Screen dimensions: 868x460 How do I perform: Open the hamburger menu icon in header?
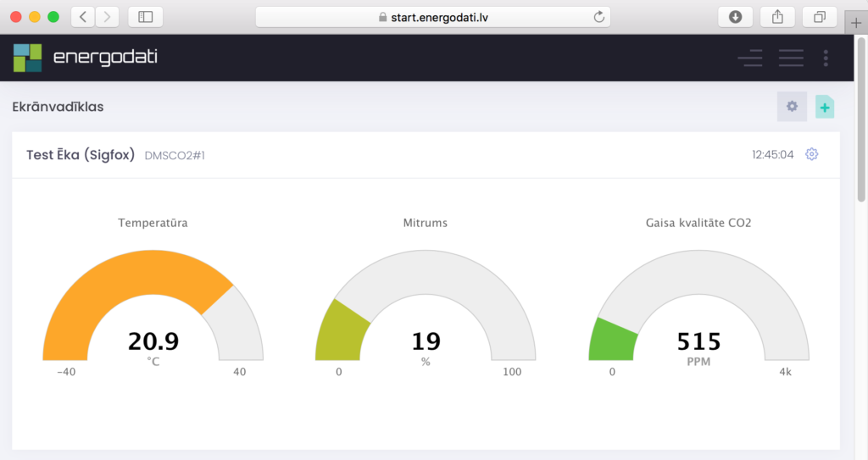[x=791, y=58]
